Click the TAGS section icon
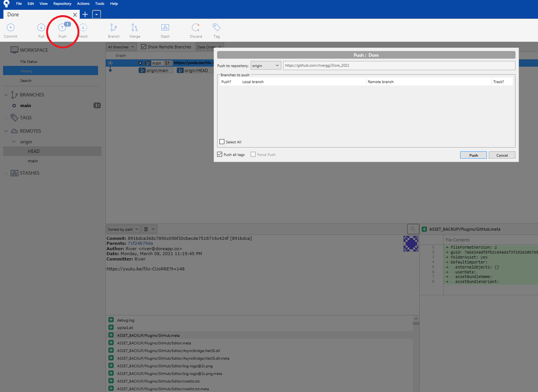The height and width of the screenshot is (392, 538). (14, 117)
